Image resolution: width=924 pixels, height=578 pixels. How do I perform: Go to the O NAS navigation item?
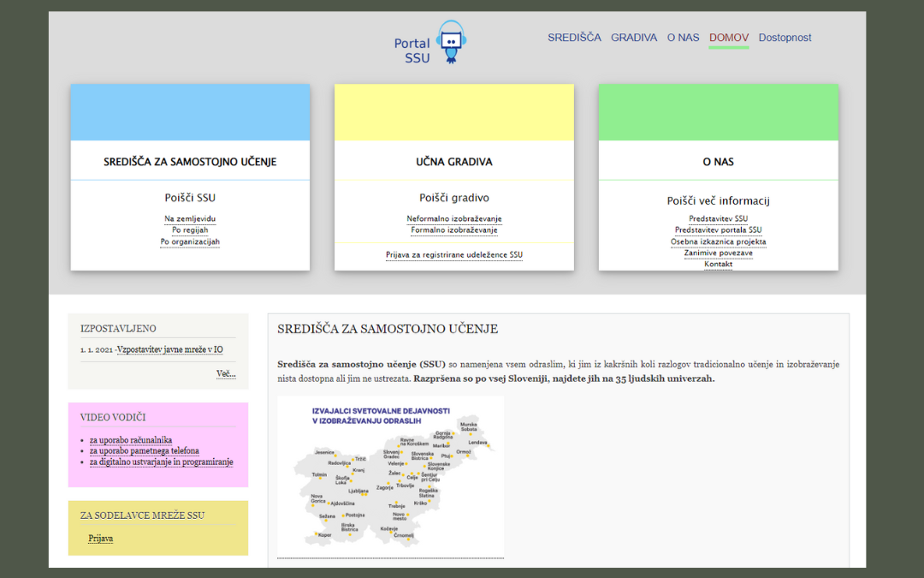pyautogui.click(x=683, y=38)
